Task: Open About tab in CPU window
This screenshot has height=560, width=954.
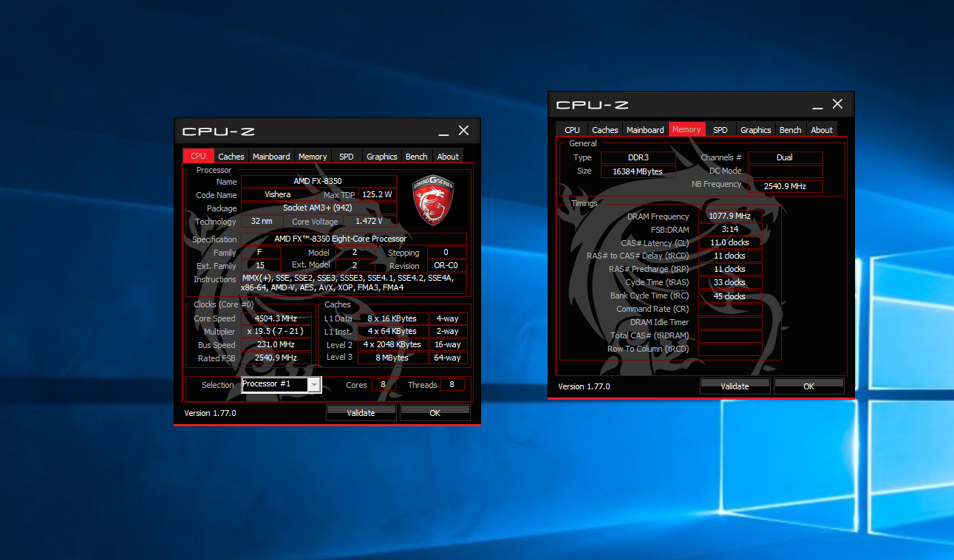Action: [448, 157]
